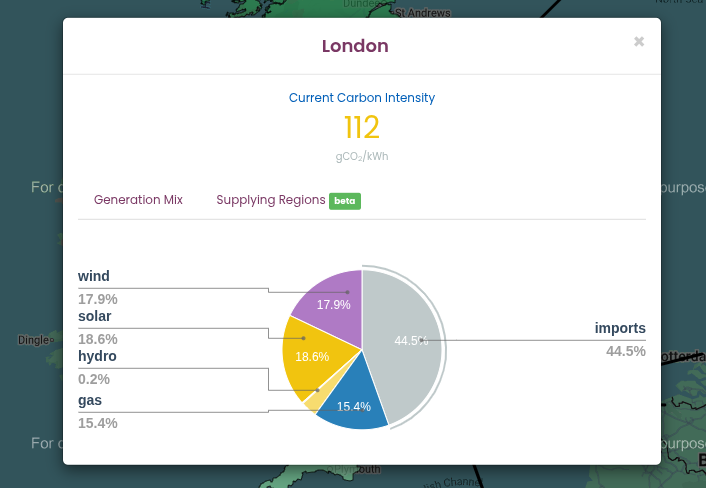
Task: Click the 'wind' legend label
Action: pyautogui.click(x=94, y=276)
